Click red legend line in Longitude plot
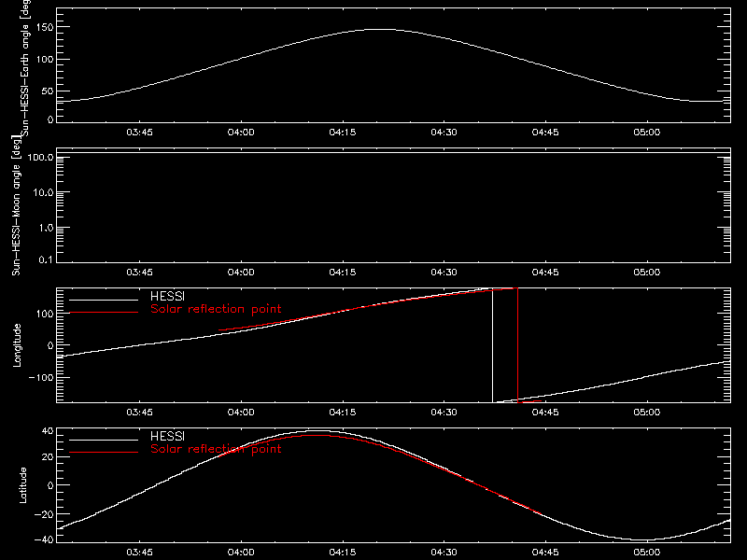 coord(104,313)
